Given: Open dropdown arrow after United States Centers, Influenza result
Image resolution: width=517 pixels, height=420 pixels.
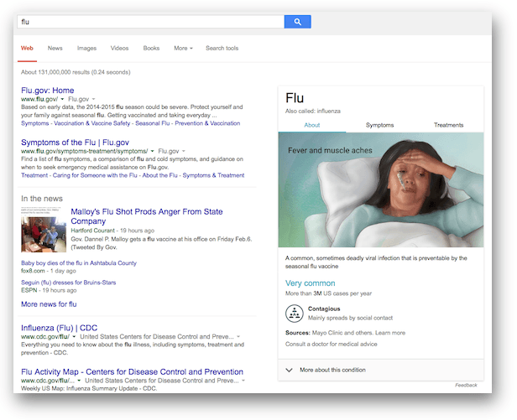Looking at the screenshot, I should point(238,337).
